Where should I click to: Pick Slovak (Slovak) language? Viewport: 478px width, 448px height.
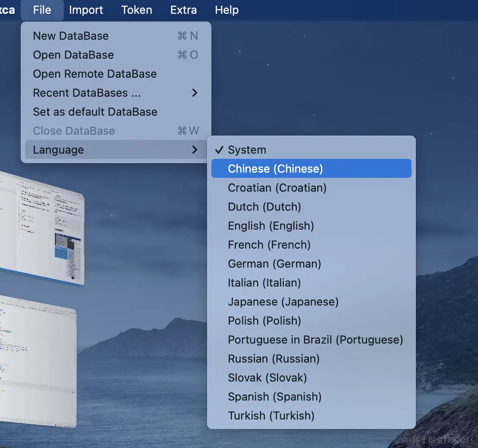311,378
